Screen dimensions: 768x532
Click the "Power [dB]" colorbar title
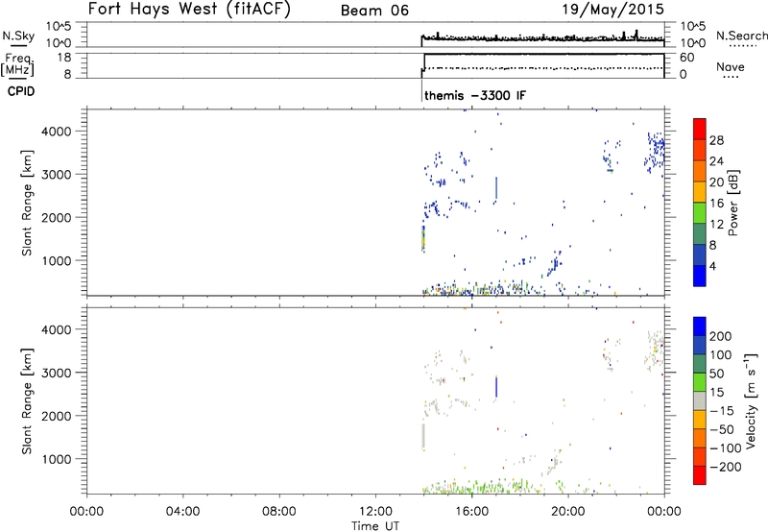coord(733,203)
